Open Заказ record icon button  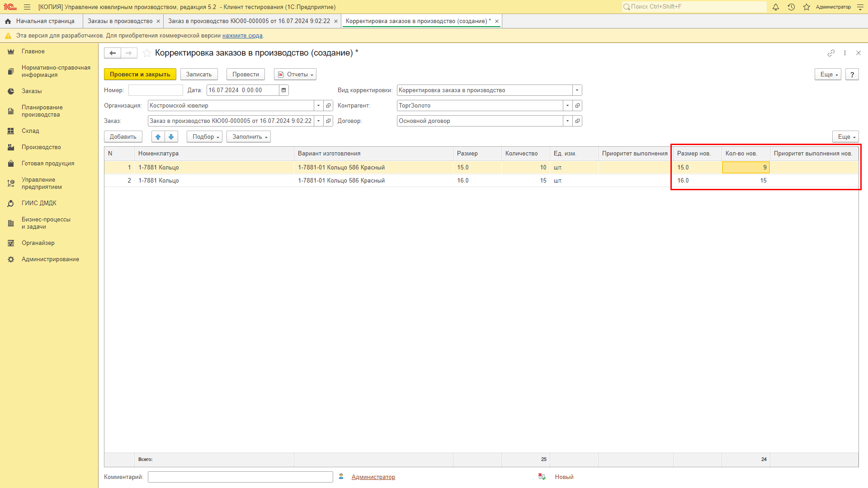(x=329, y=121)
